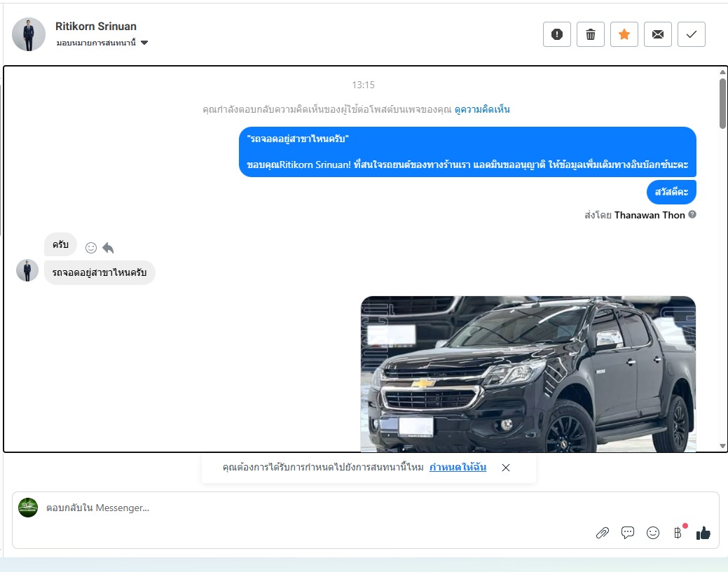Reply to ครับ message with arrow icon

108,248
